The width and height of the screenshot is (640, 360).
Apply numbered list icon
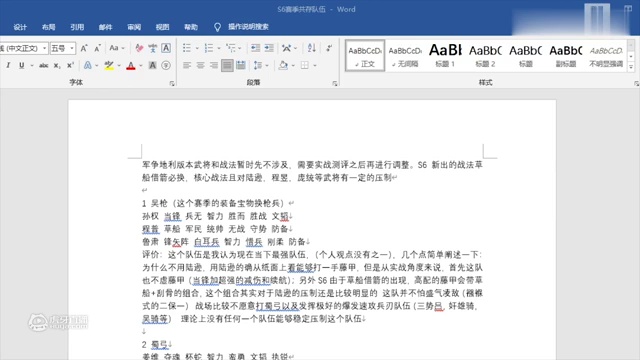(209, 48)
